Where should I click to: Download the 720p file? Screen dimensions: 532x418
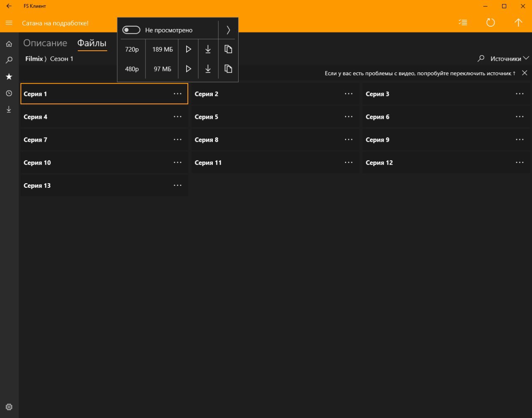tap(208, 49)
